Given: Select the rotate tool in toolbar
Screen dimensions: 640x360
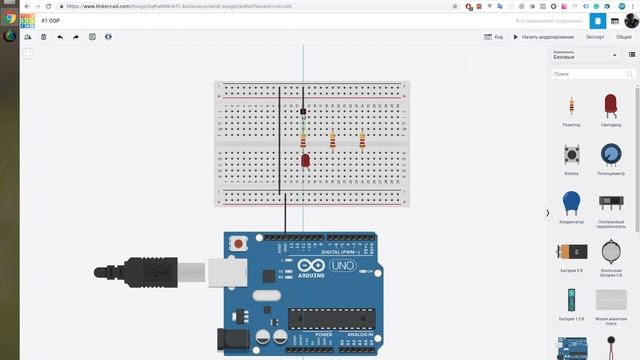Looking at the screenshot, I should 28,37.
